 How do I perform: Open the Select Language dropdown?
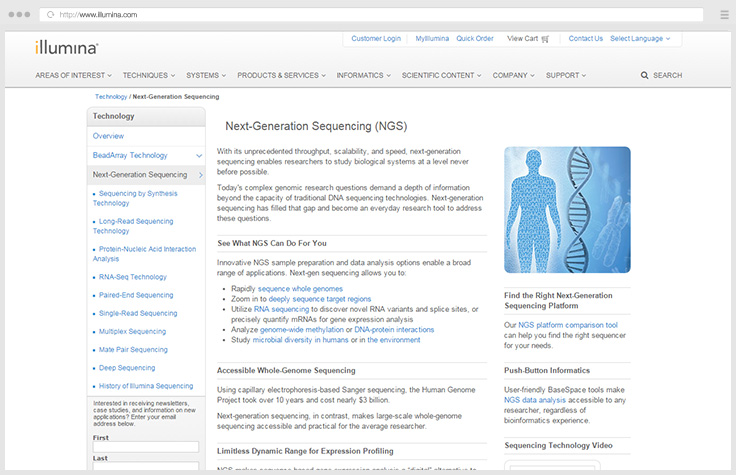coord(639,39)
